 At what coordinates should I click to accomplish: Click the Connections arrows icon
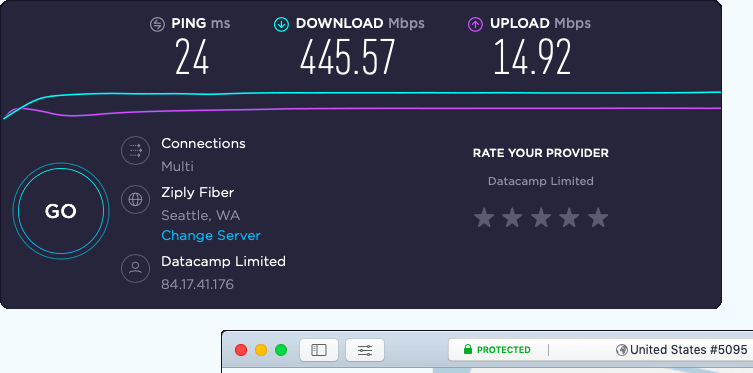click(x=135, y=151)
